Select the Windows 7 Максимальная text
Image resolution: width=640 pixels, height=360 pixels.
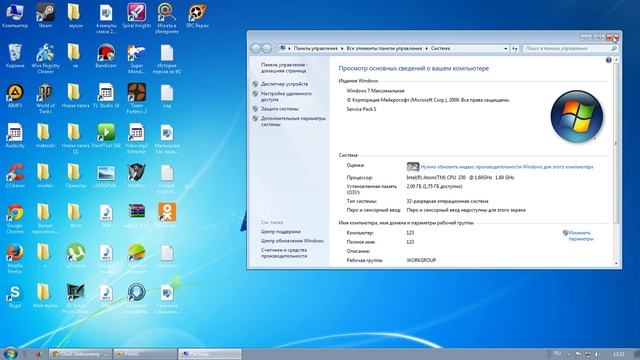375,91
